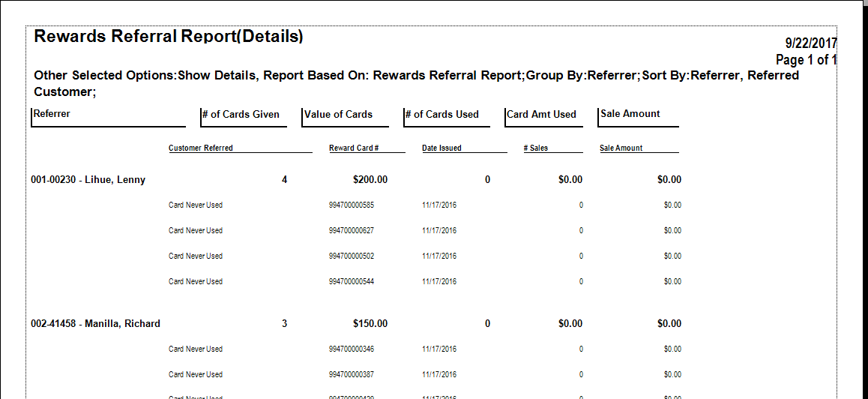Click the Rewards Referral Report(Details) title

coord(169,36)
